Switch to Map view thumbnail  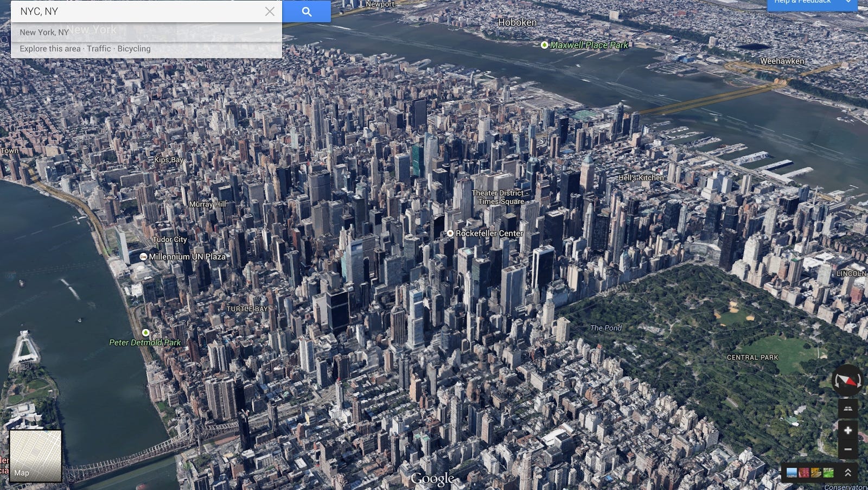(x=35, y=456)
